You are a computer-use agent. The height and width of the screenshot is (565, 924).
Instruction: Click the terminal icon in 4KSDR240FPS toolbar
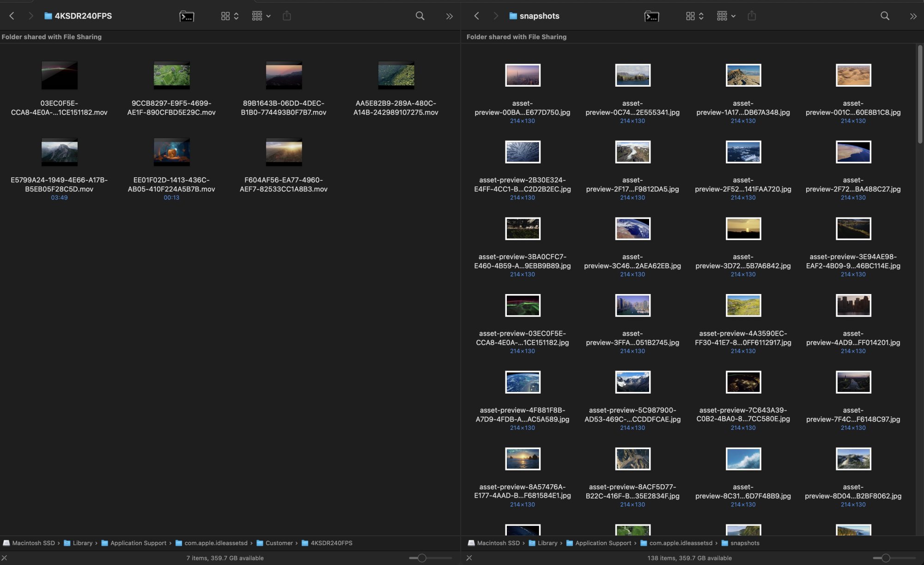tap(187, 16)
